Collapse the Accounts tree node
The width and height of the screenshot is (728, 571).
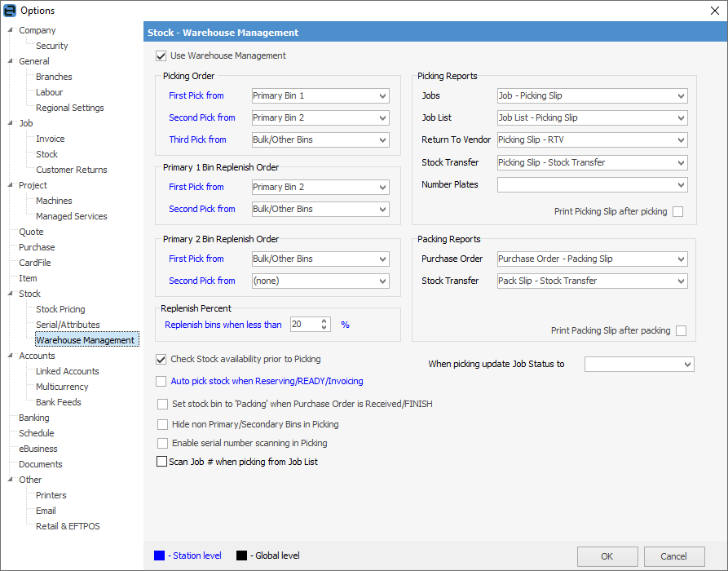[11, 356]
